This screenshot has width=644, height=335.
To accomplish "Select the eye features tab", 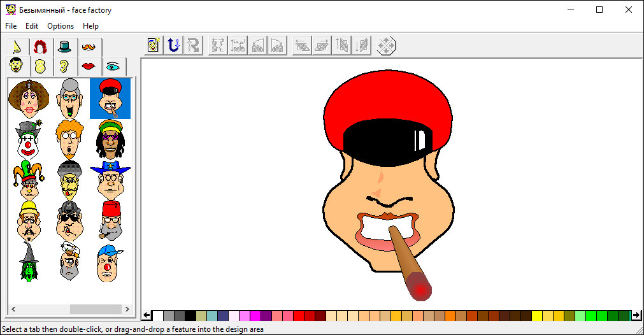I will coord(113,66).
